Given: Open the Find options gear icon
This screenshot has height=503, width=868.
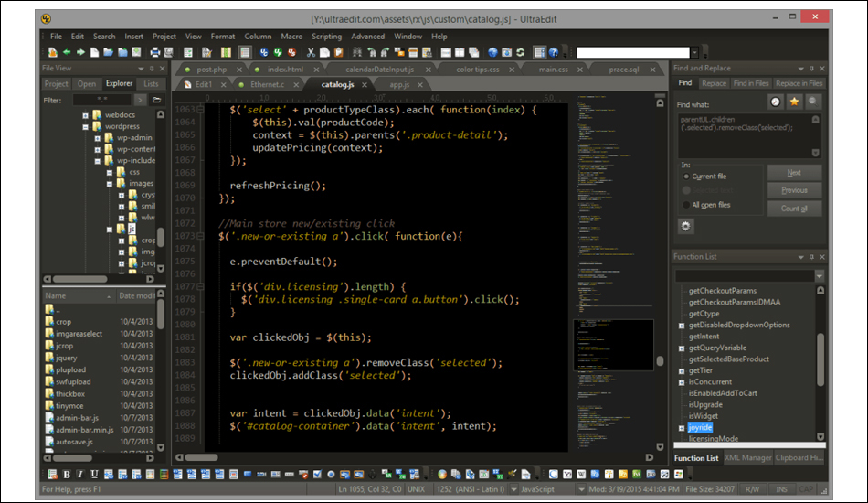Looking at the screenshot, I should click(686, 226).
